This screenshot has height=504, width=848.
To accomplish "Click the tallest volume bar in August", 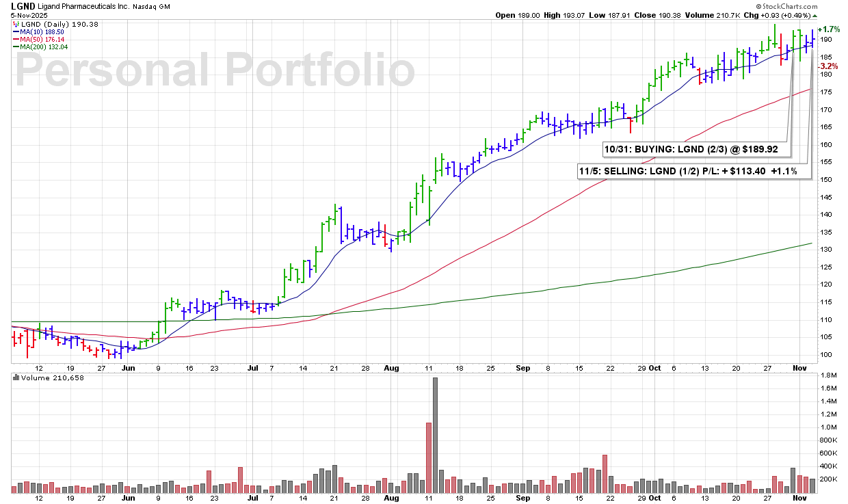I will [435, 435].
